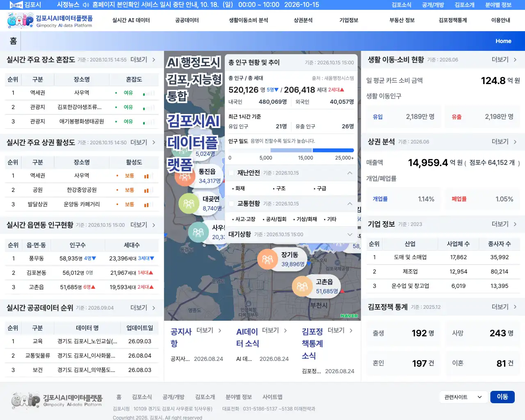Select the 통진읍 people marker on the map
This screenshot has width=525, height=420.
pos(185,176)
